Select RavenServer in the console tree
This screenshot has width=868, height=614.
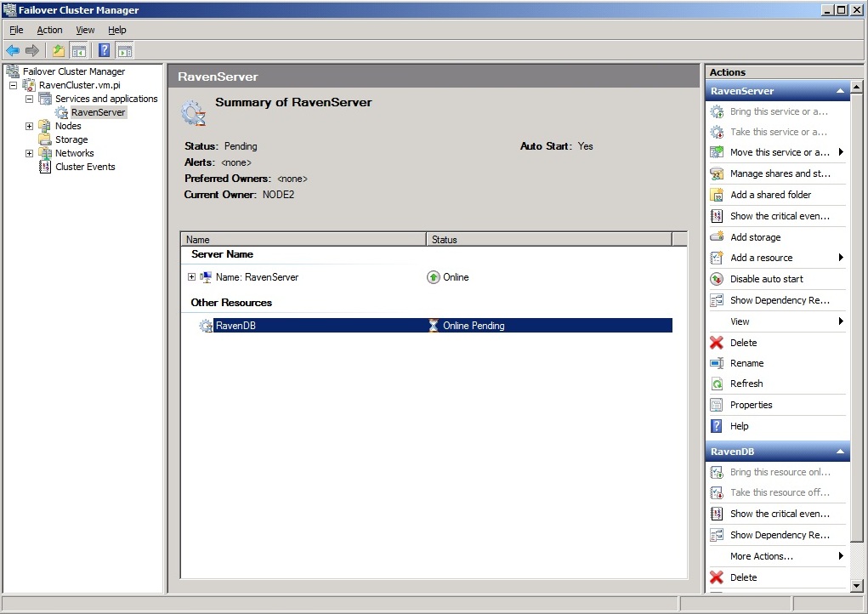tap(98, 112)
